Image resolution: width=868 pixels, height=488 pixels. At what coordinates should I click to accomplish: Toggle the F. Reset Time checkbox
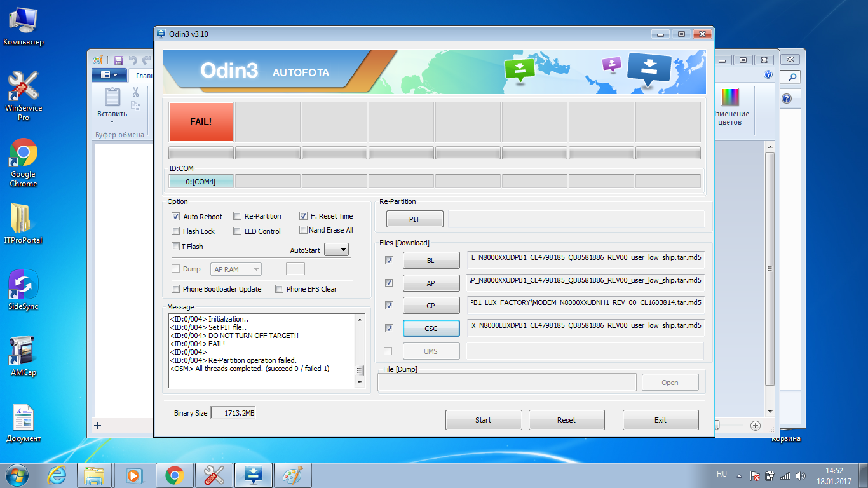(304, 216)
